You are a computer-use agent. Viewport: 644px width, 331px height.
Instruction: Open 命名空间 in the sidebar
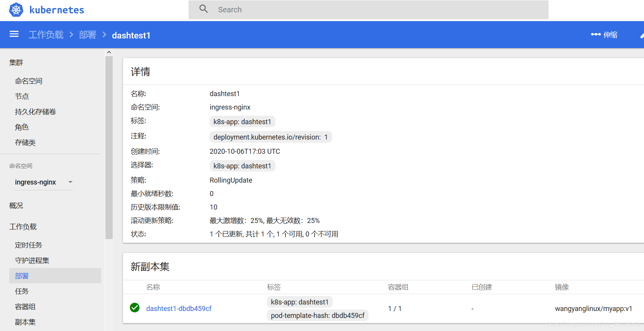click(28, 81)
